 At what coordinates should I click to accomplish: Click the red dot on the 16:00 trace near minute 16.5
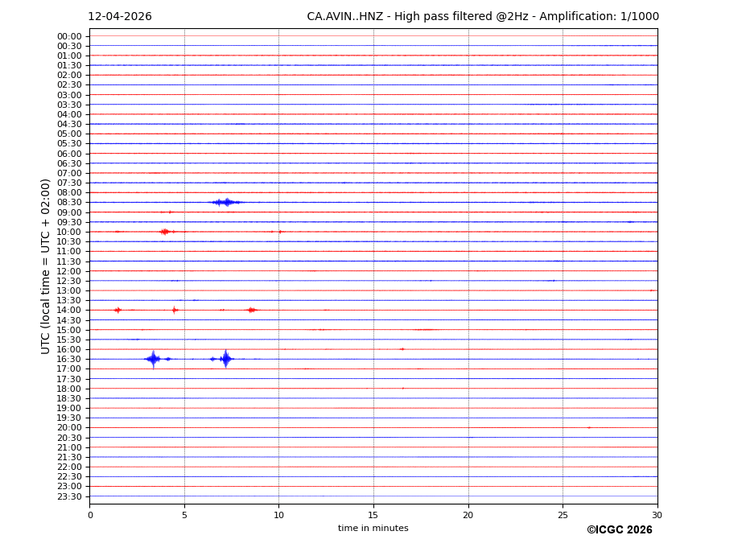(x=402, y=349)
